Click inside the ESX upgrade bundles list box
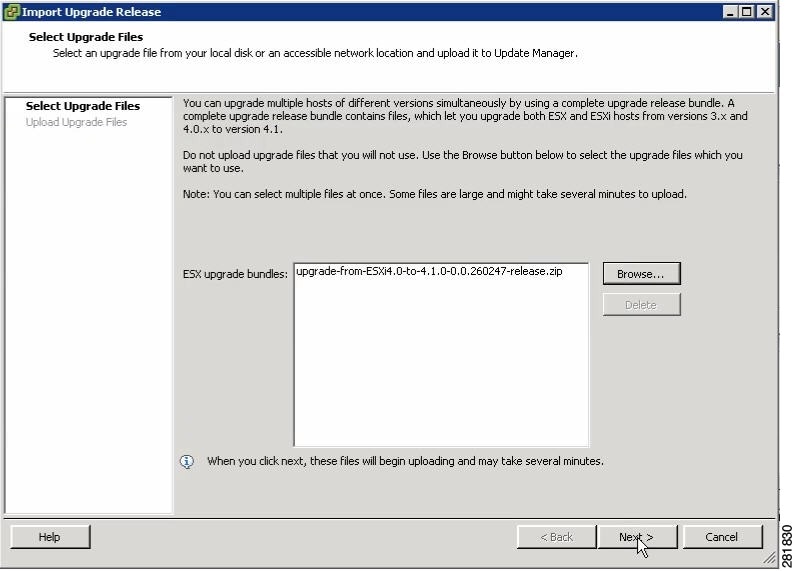The height and width of the screenshot is (571, 796). pos(441,354)
